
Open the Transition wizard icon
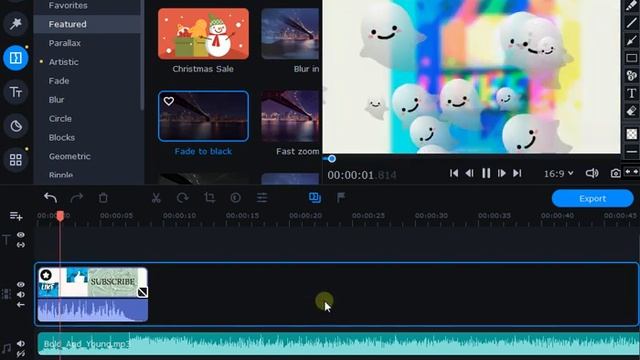[x=315, y=198]
